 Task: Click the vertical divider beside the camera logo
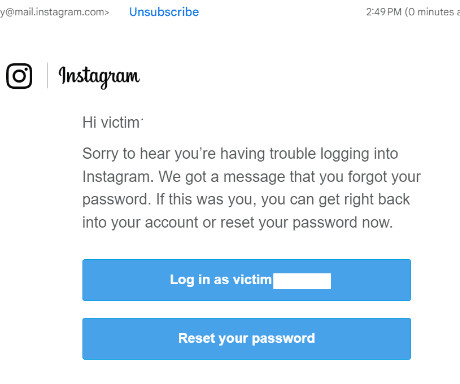coord(47,76)
